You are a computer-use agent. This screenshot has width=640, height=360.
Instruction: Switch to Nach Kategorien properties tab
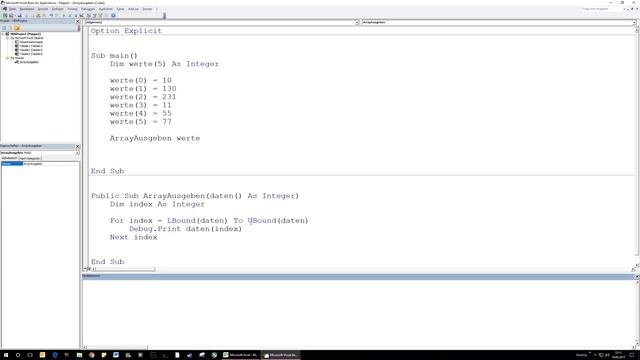tap(30, 158)
